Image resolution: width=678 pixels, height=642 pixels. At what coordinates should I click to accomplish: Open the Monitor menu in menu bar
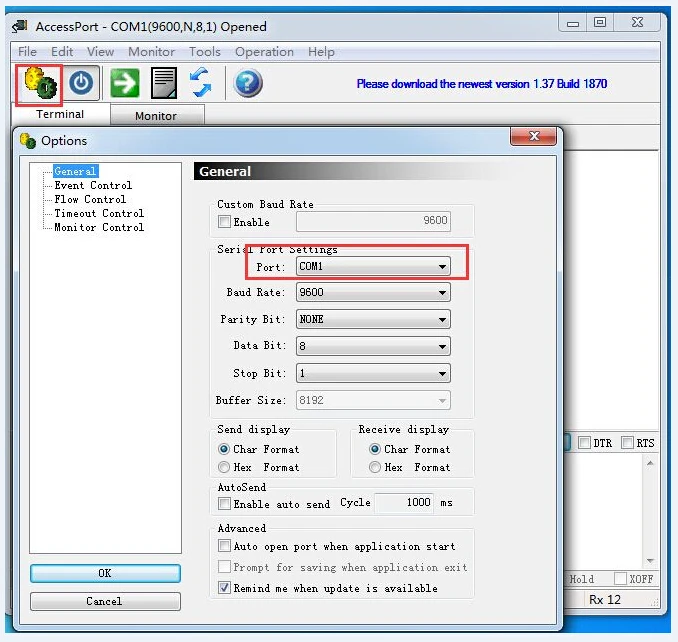click(151, 52)
